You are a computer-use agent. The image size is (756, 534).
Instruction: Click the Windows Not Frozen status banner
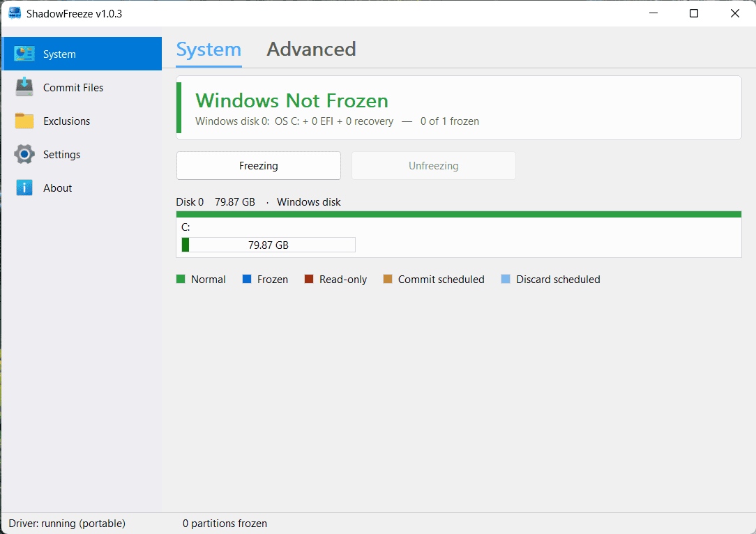458,108
